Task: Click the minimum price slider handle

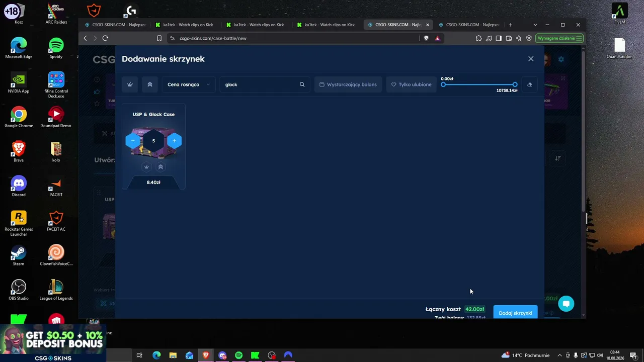Action: click(443, 84)
